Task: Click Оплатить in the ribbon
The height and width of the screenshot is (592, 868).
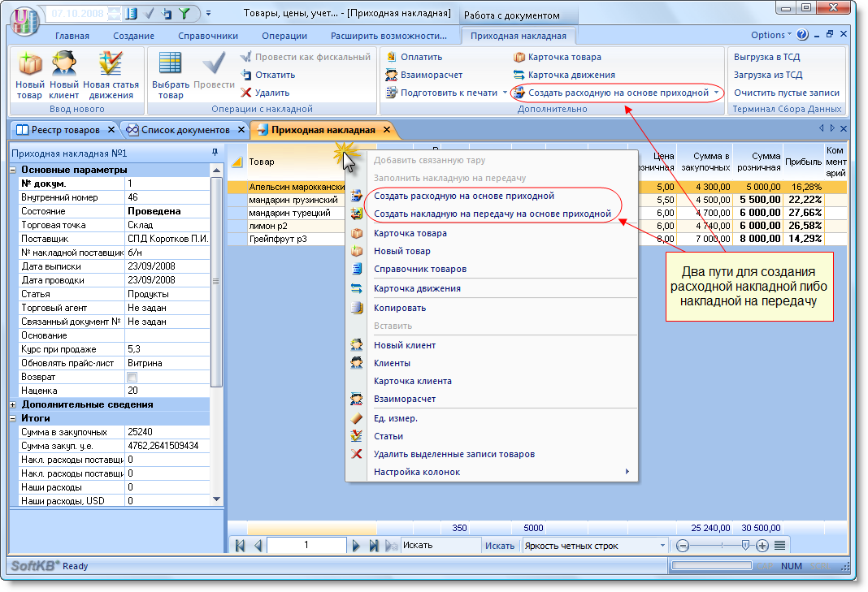Action: [x=414, y=57]
